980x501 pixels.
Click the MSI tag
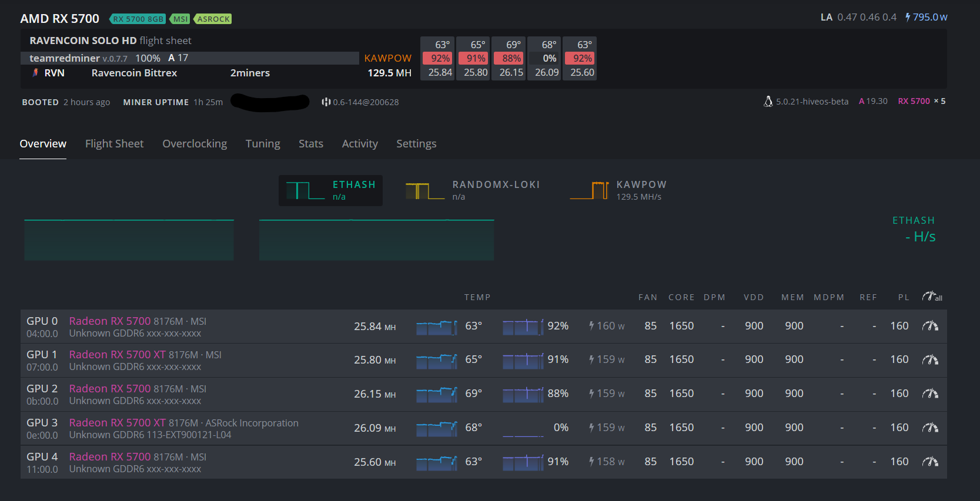(180, 19)
